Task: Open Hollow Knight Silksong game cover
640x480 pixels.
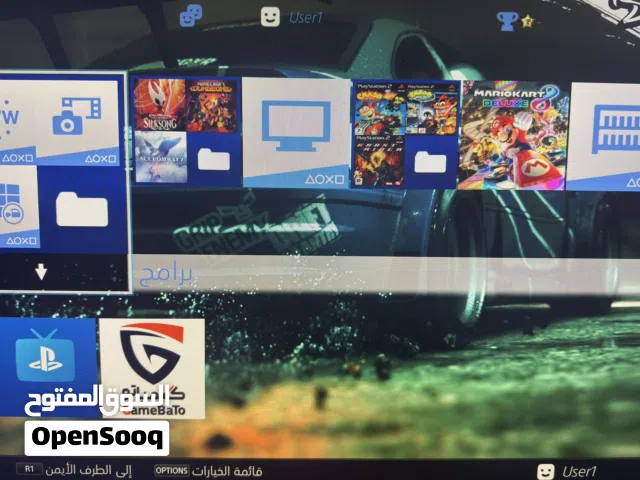Action: point(160,104)
